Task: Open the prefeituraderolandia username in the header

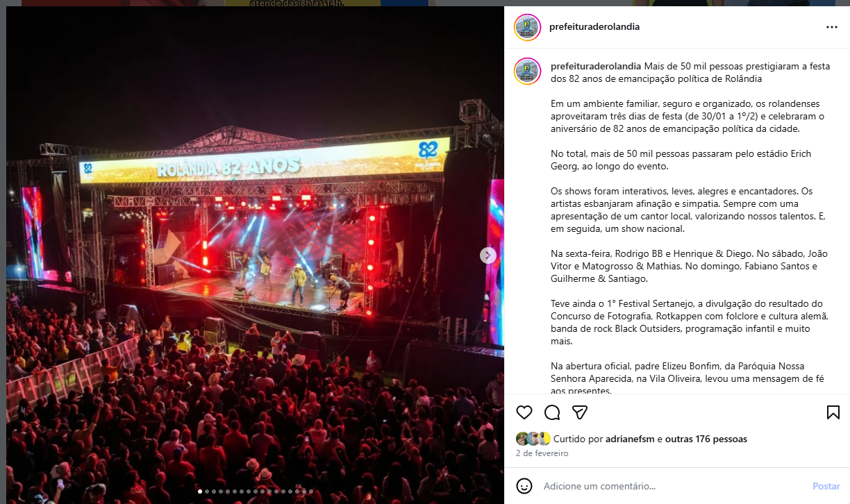Action: (594, 27)
